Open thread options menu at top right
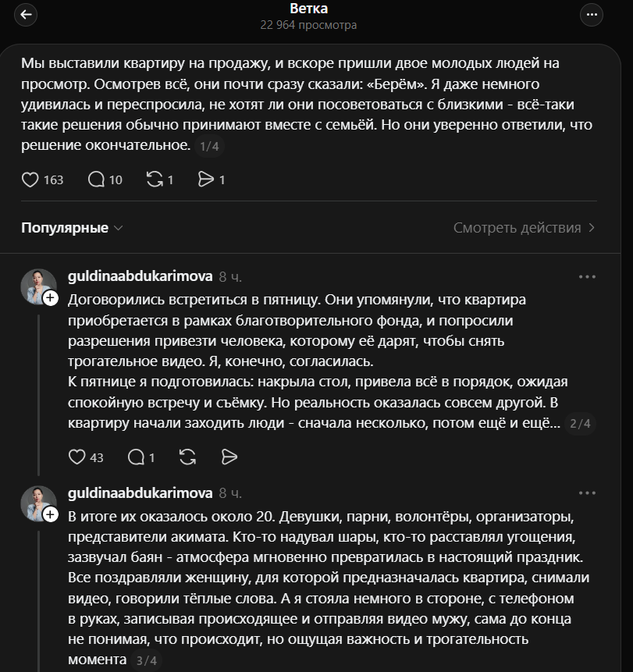633x672 pixels. point(592,16)
